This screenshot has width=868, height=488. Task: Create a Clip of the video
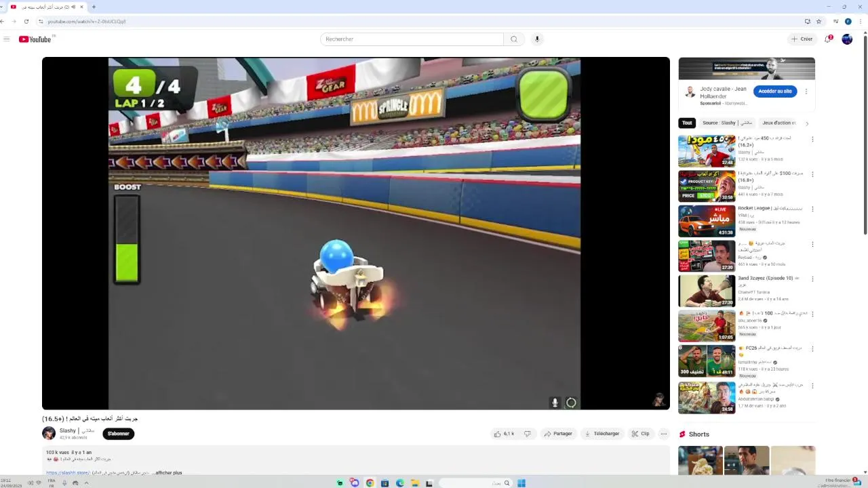(x=641, y=434)
